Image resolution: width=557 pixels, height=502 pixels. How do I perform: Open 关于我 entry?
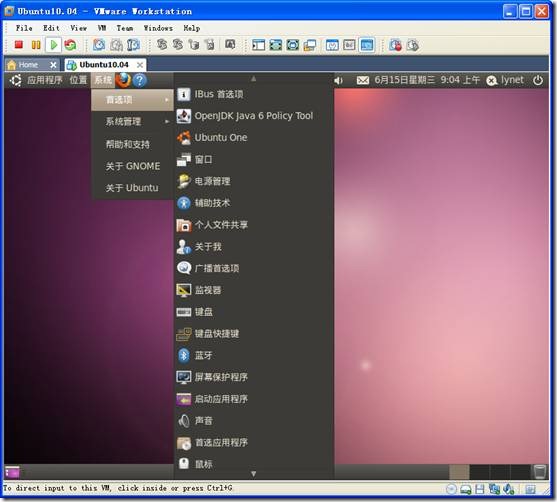pyautogui.click(x=254, y=247)
